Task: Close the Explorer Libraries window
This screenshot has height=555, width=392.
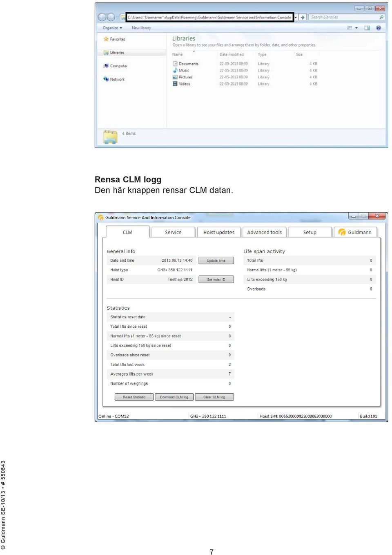Action: click(380, 8)
